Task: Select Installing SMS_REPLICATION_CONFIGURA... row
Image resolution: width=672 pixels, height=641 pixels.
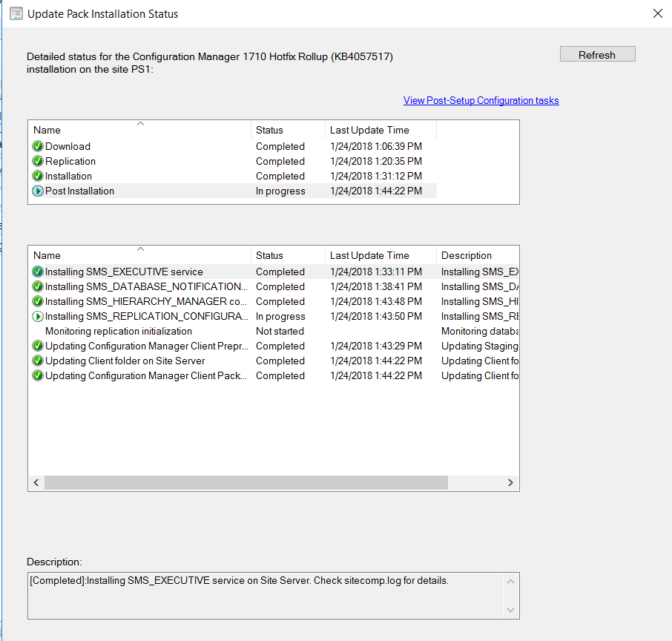Action: [x=274, y=317]
